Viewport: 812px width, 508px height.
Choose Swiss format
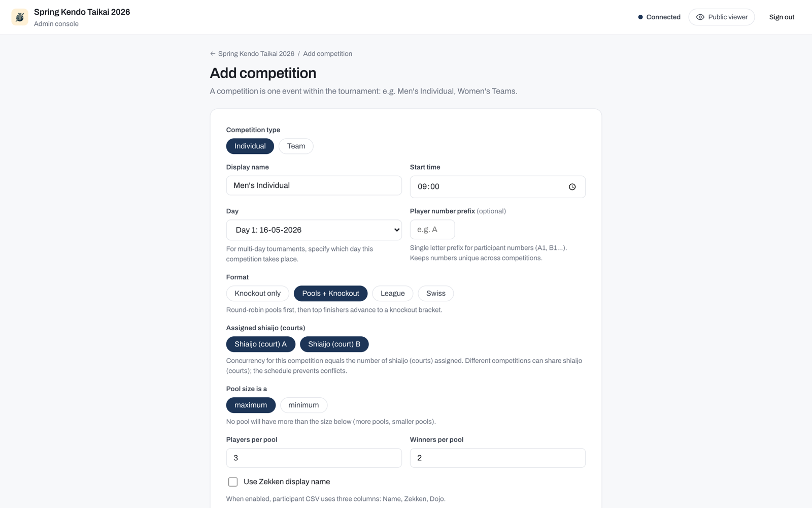tap(435, 294)
